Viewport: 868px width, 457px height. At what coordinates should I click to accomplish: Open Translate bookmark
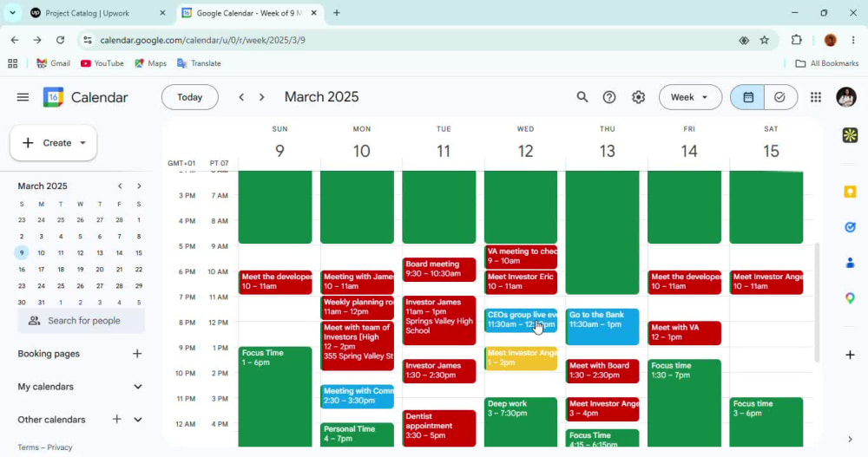pos(199,63)
